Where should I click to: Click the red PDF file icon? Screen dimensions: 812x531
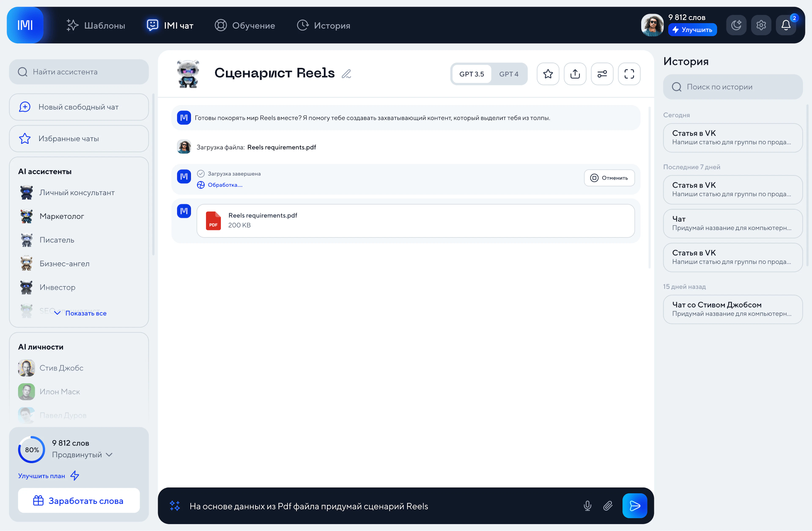point(213,220)
